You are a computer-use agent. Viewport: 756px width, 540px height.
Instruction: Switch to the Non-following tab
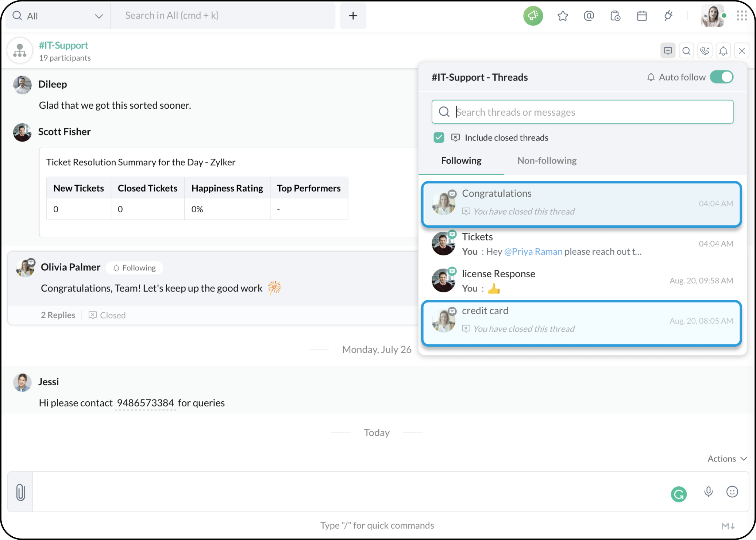click(547, 161)
